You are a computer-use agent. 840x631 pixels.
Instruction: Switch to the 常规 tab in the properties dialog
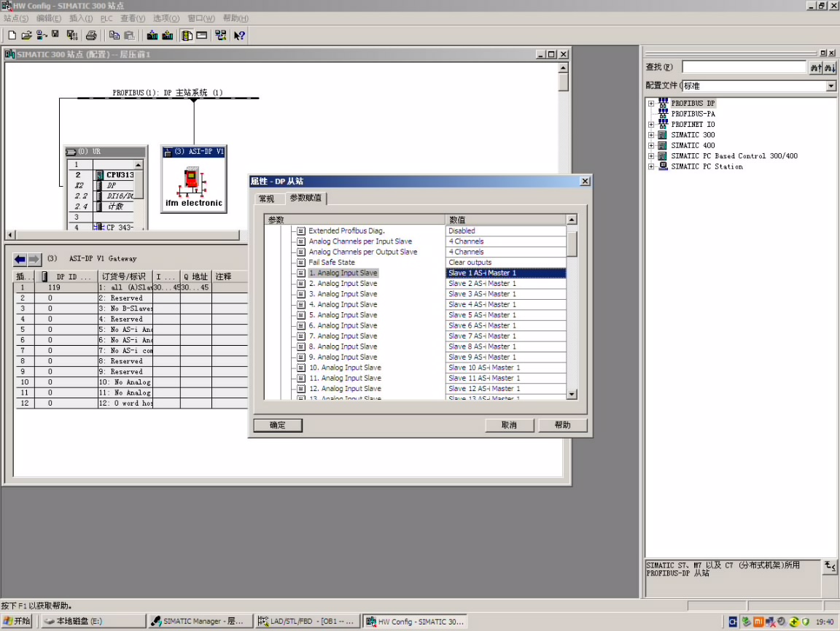coord(267,198)
